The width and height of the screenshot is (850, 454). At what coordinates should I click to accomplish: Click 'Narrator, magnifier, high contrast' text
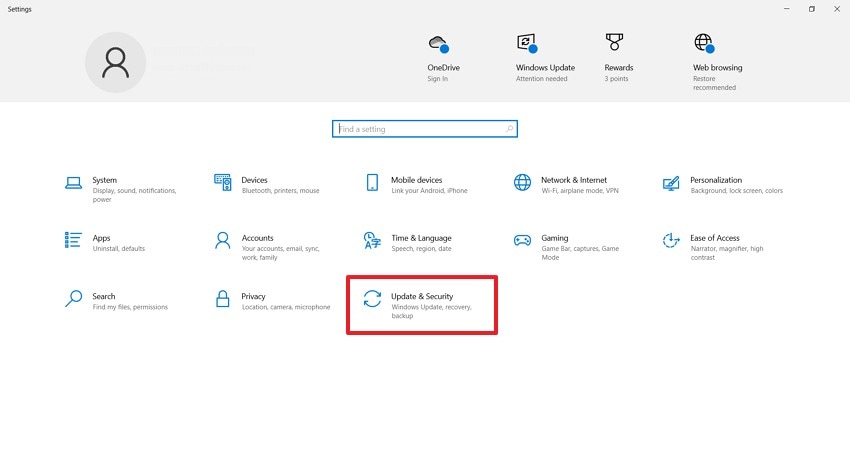point(727,253)
